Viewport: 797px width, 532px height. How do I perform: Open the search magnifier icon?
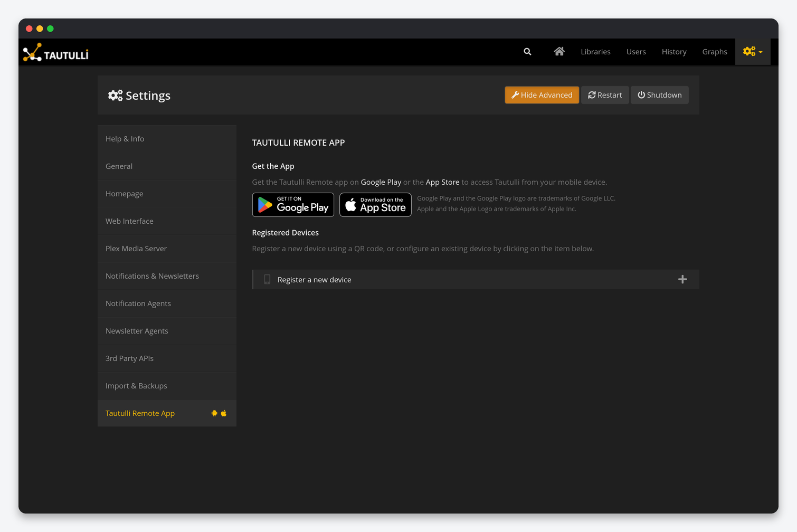(x=527, y=52)
